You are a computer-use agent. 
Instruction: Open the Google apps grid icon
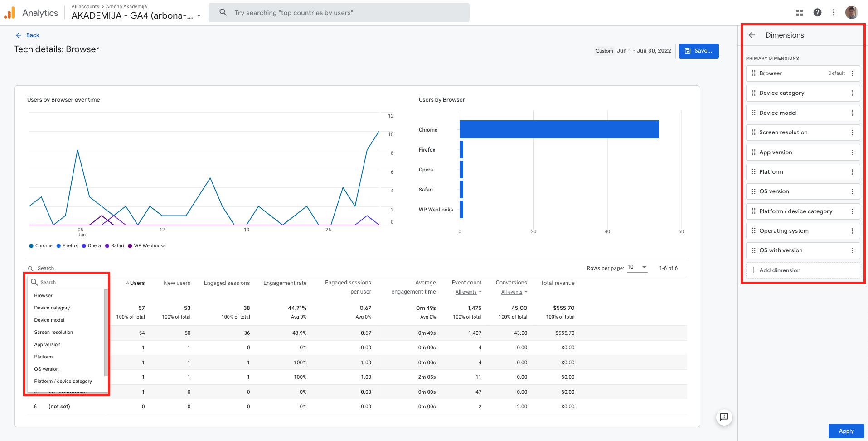click(x=800, y=13)
